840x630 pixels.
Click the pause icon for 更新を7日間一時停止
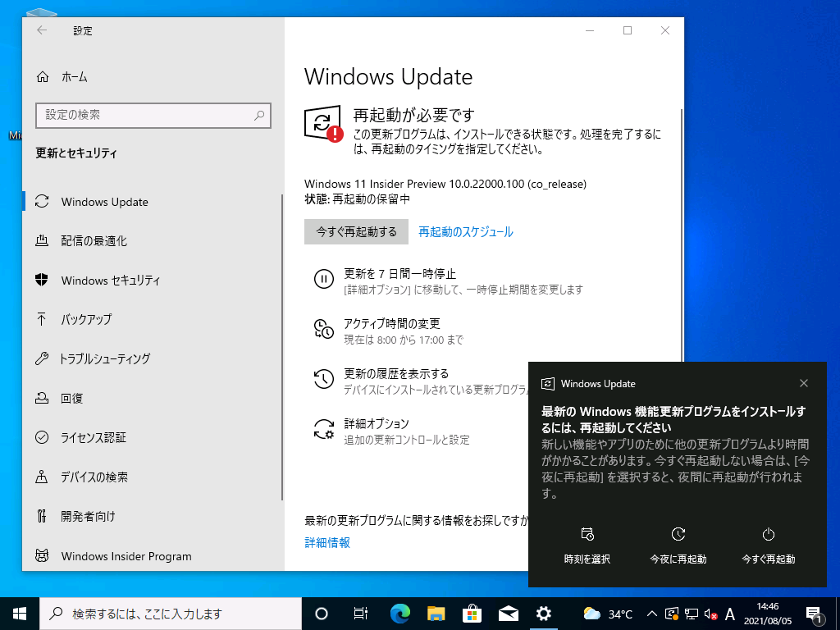323,279
